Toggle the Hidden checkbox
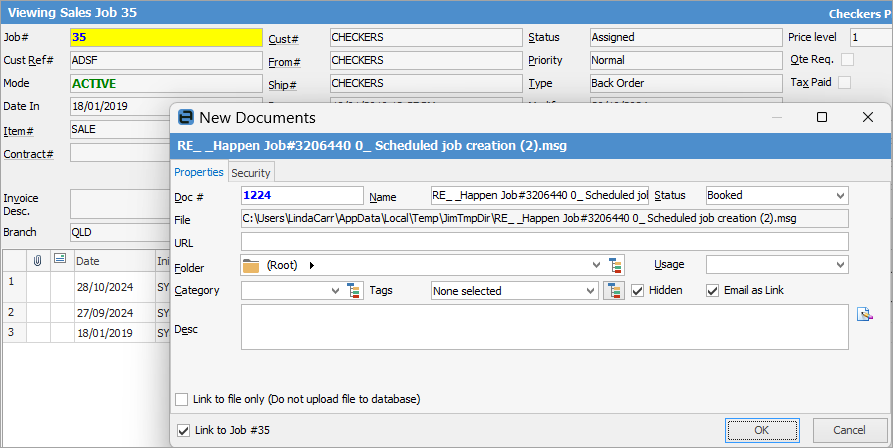893x448 pixels. (637, 291)
